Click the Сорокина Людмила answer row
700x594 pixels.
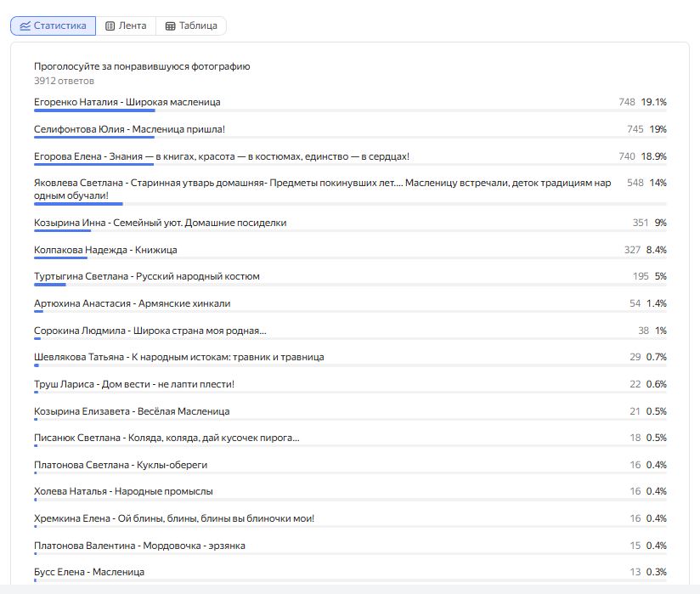point(150,331)
